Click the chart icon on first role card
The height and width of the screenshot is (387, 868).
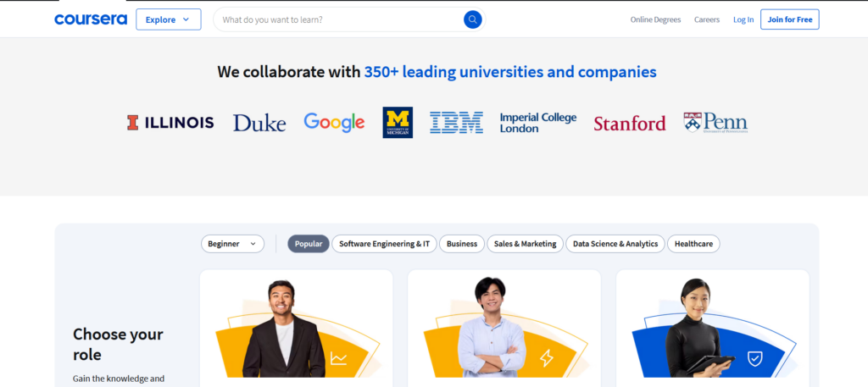pos(338,359)
